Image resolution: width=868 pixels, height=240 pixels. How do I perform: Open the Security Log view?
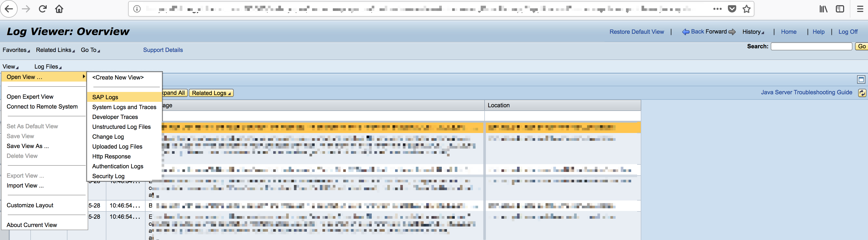[124, 176]
